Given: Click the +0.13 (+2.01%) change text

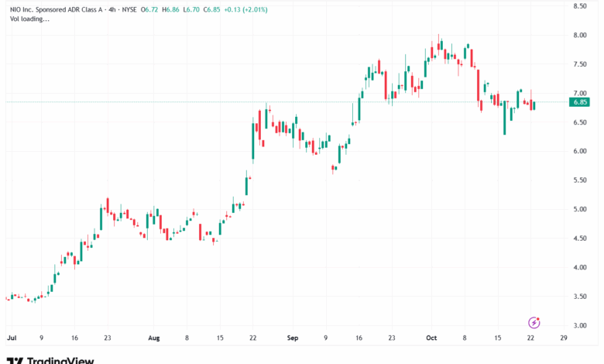Looking at the screenshot, I should click(x=245, y=9).
